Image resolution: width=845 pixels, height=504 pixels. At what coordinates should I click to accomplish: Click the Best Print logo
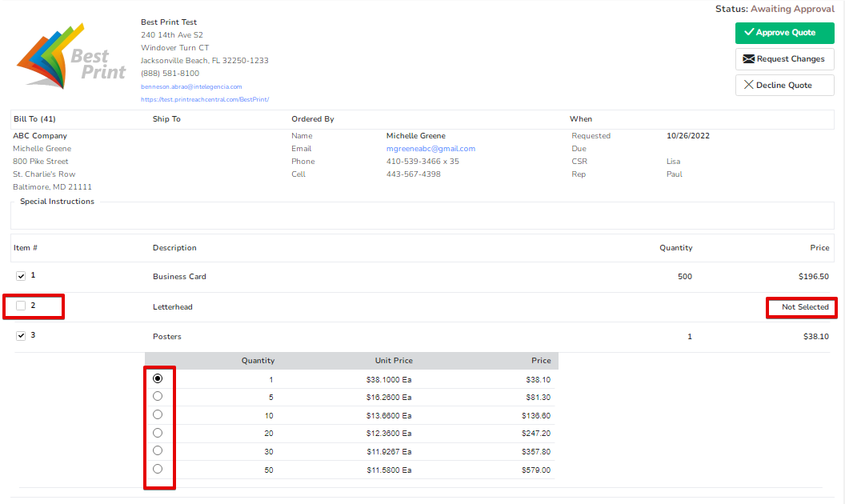tap(70, 55)
